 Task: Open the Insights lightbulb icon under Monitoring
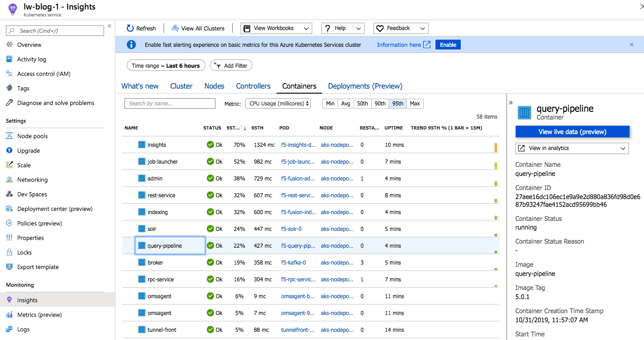tap(10, 300)
